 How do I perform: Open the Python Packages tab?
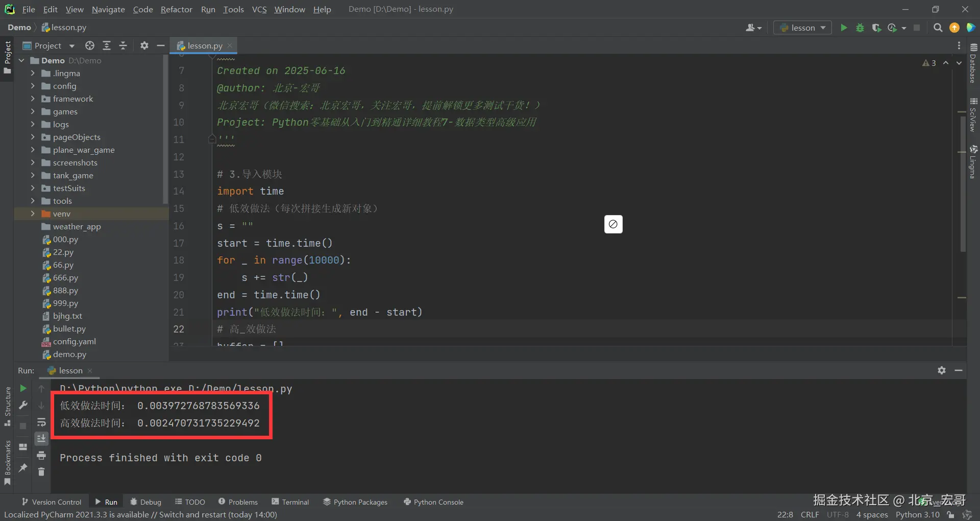tap(355, 502)
